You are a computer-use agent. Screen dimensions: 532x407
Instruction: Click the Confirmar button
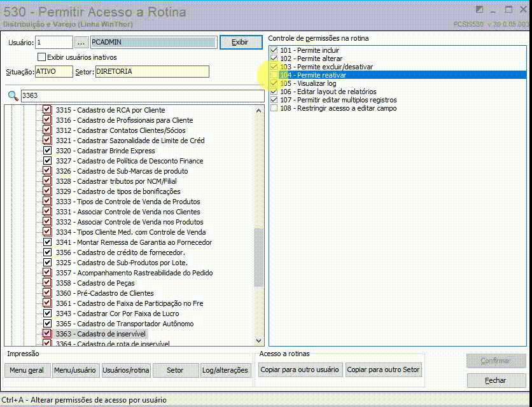(496, 361)
